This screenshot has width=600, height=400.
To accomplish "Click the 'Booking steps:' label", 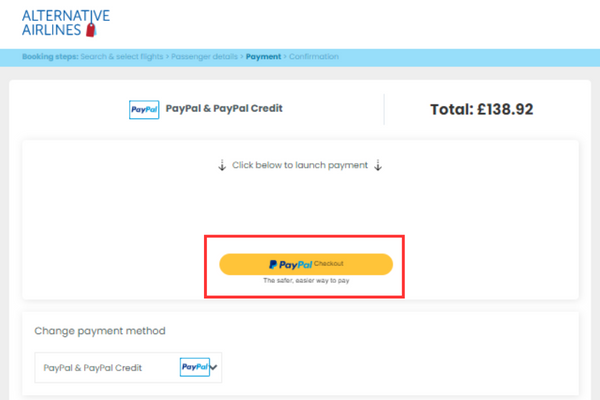I will [50, 57].
